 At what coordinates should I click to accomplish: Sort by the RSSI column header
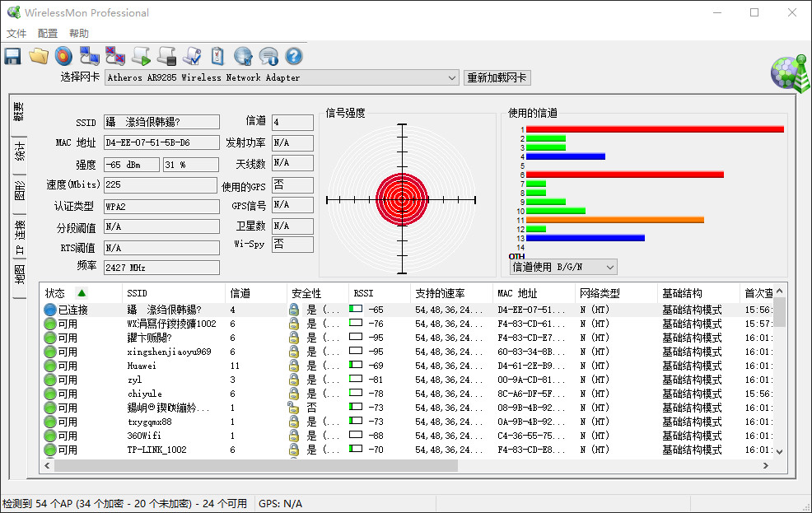pos(379,293)
